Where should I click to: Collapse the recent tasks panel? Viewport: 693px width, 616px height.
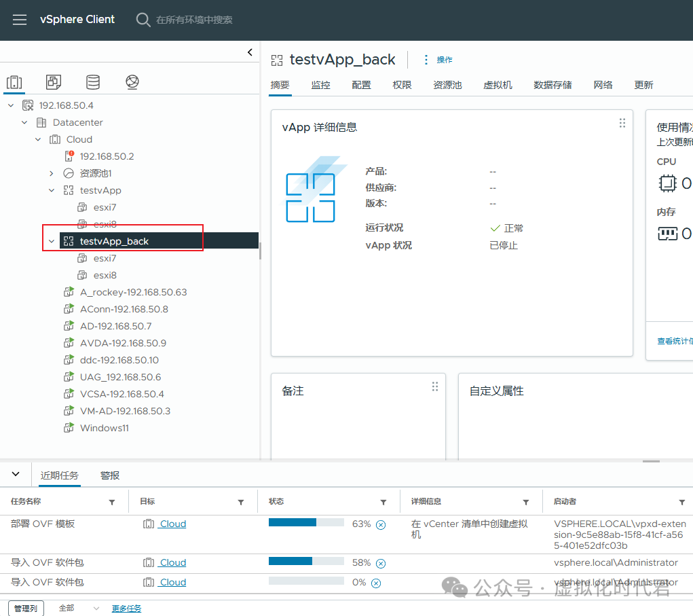pyautogui.click(x=16, y=474)
